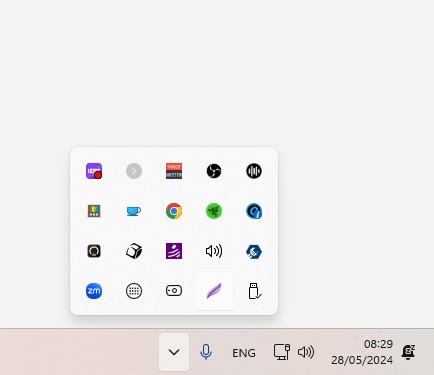Screen dimensions: 434x375
Task: Open the dark blue hexagon tray icon
Action: 254,251
